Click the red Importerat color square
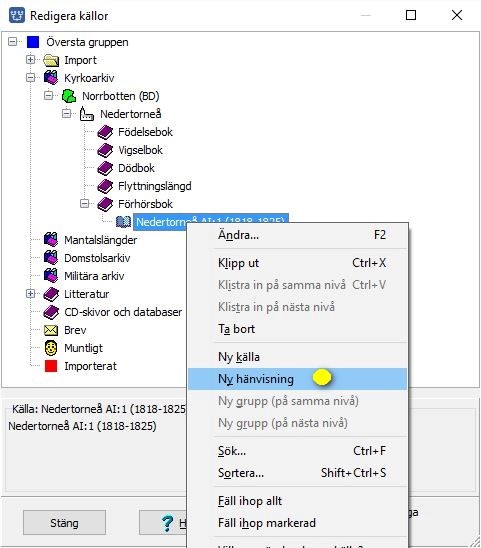This screenshot has height=548, width=481. (51, 366)
